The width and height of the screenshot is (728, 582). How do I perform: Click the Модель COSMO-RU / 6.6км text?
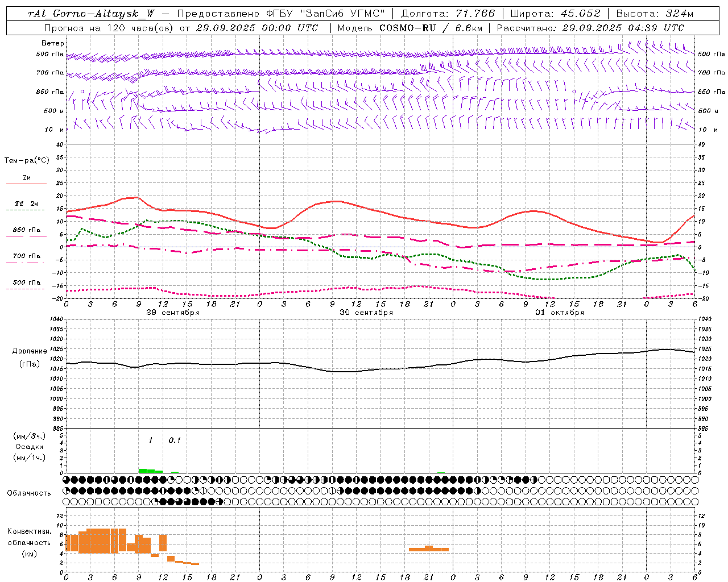point(409,28)
